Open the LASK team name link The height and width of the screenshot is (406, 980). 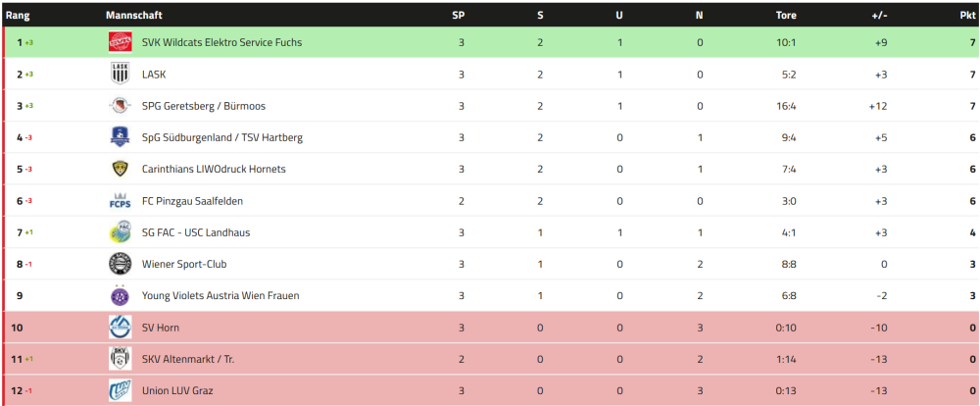pyautogui.click(x=154, y=75)
